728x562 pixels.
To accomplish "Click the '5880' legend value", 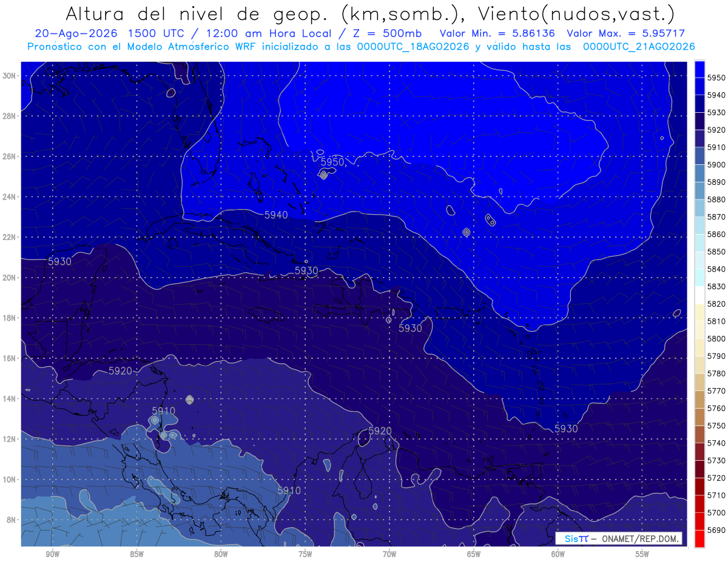I will pyautogui.click(x=716, y=199).
